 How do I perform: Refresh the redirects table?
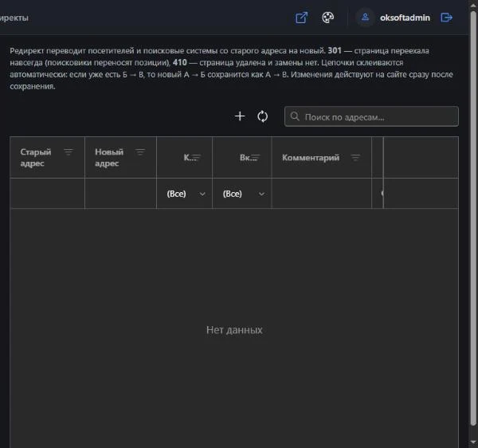[x=262, y=116]
